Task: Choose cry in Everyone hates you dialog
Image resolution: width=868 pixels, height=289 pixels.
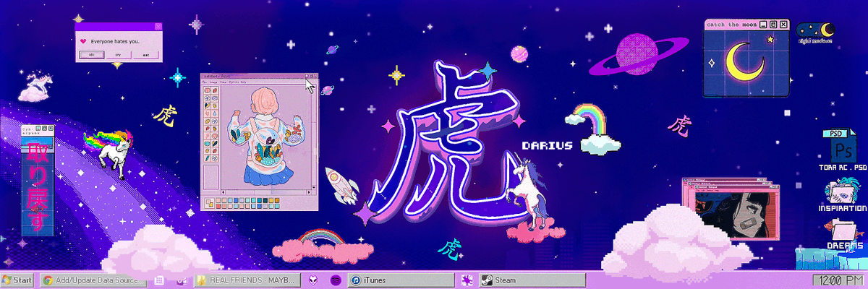Action: (119, 55)
